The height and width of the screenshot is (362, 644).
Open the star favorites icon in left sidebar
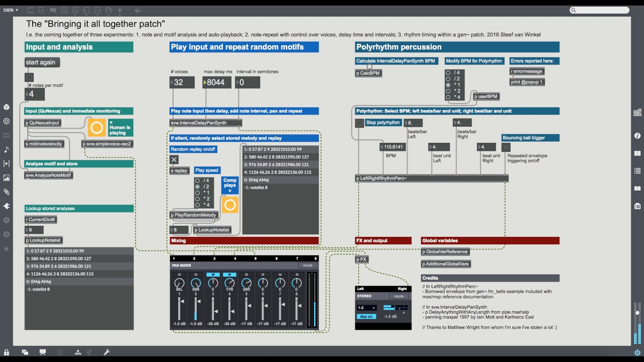pos(7,248)
